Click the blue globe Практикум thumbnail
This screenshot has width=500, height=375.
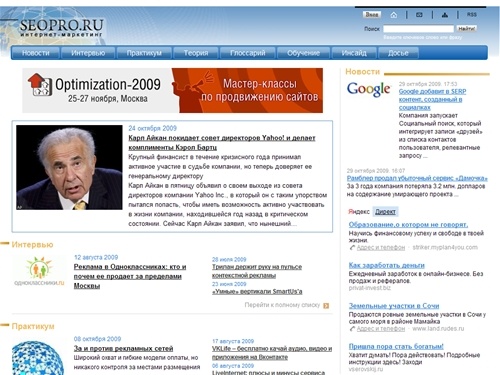(x=37, y=358)
